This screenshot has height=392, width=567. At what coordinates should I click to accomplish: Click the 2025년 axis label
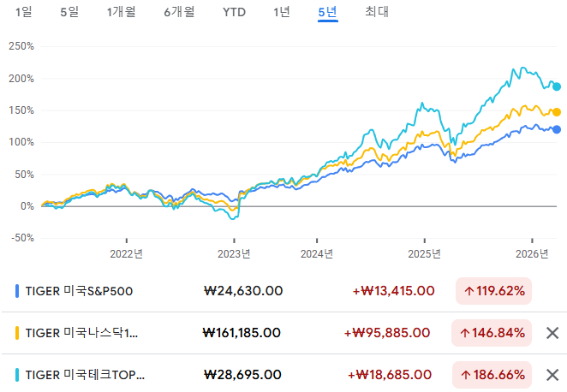tap(425, 253)
